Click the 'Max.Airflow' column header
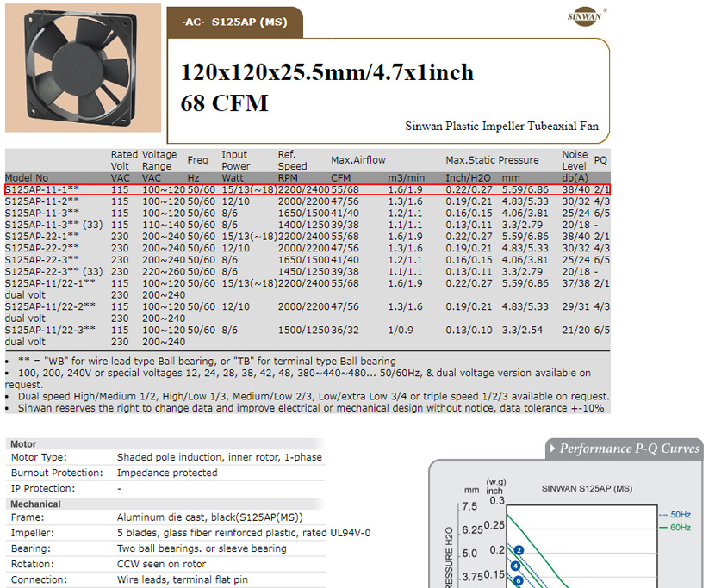Viewport: 715px width, 588px height. click(x=358, y=160)
